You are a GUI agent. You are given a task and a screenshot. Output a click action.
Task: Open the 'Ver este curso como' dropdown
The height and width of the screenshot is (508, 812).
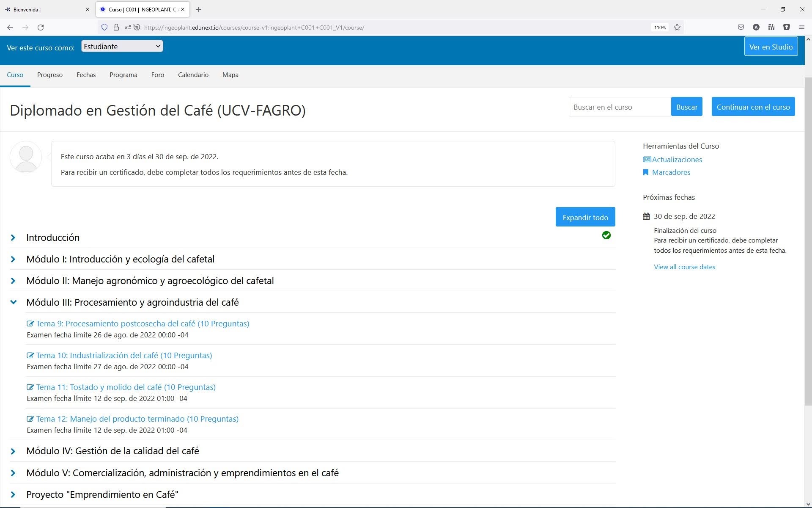[122, 47]
